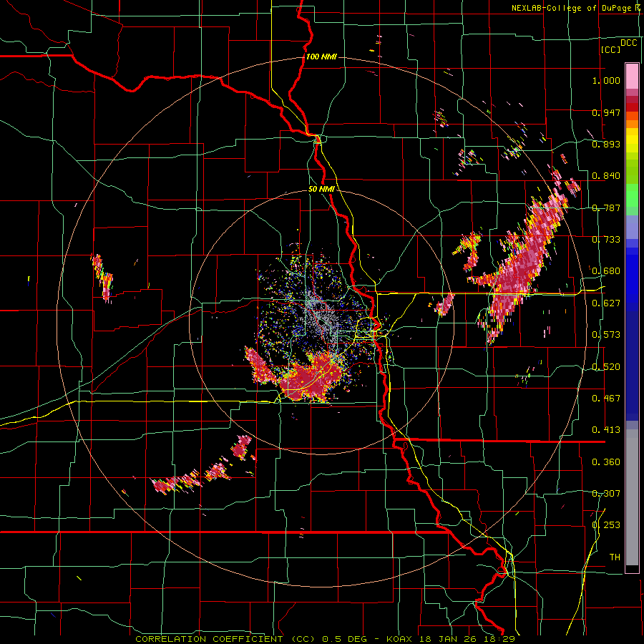Select the "DCC" label above the color scale
The width and height of the screenshot is (644, 644).
pos(629,43)
